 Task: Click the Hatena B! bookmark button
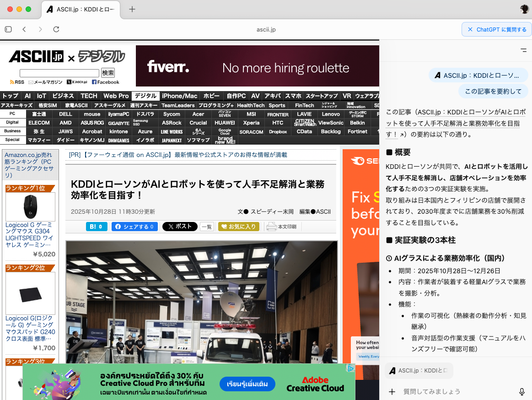pyautogui.click(x=97, y=227)
